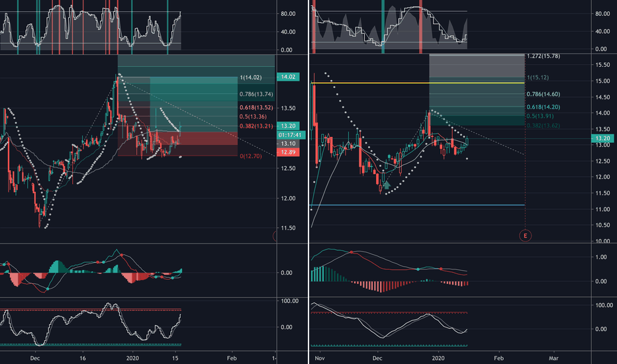617x364 pixels.
Task: Click 40.00 on right stochastic pane scale
Action: 602,31
